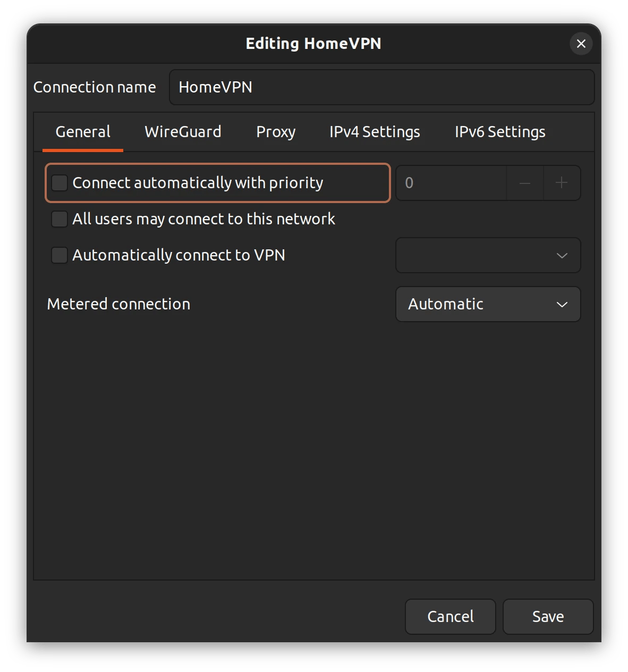This screenshot has height=672, width=628.
Task: Increase priority with the plus stepper
Action: click(x=562, y=183)
